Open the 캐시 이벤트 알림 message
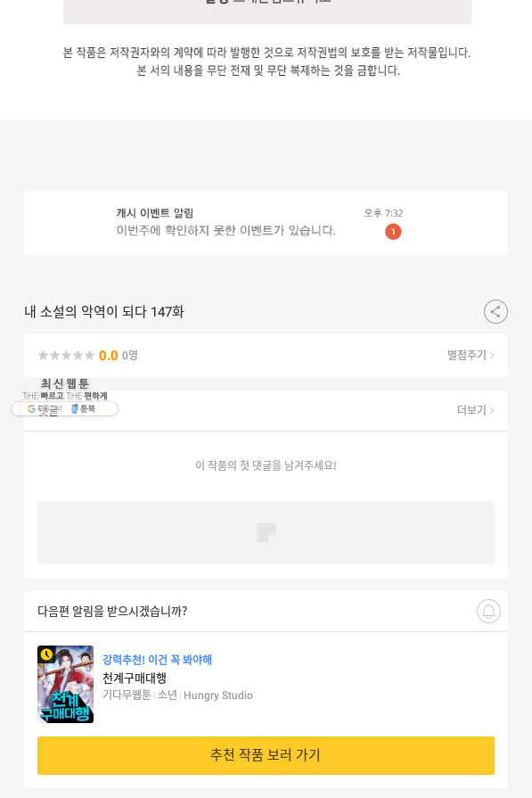Viewport: 532px width, 798px height. pyautogui.click(x=266, y=222)
